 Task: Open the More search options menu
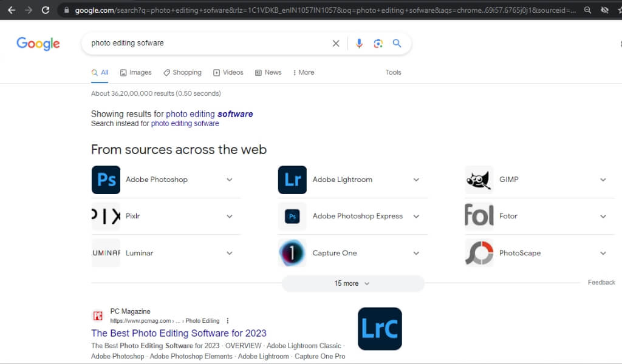click(x=304, y=72)
